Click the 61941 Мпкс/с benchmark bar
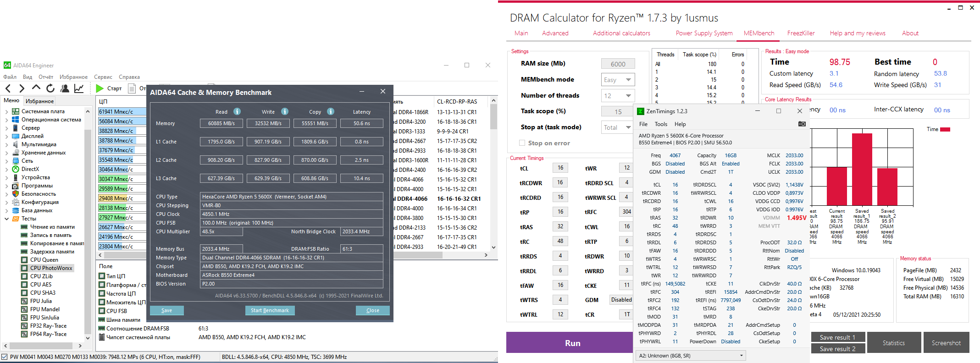980x363 pixels. [x=122, y=111]
